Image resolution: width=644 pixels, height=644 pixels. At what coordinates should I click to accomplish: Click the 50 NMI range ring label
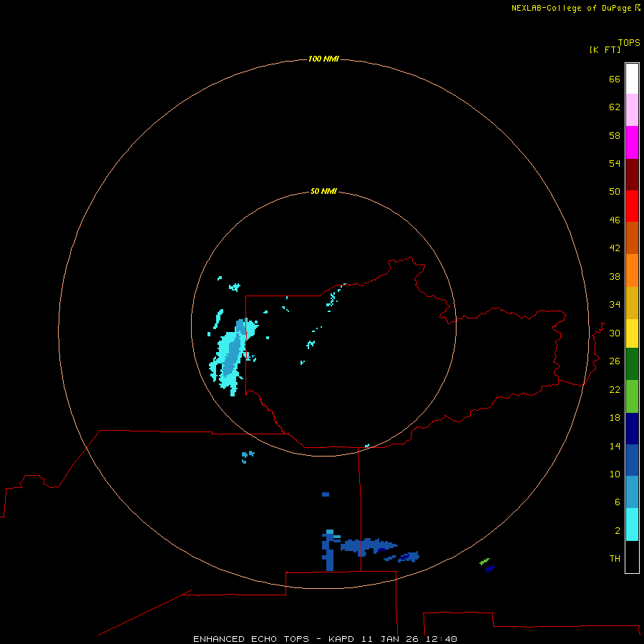pos(323,191)
